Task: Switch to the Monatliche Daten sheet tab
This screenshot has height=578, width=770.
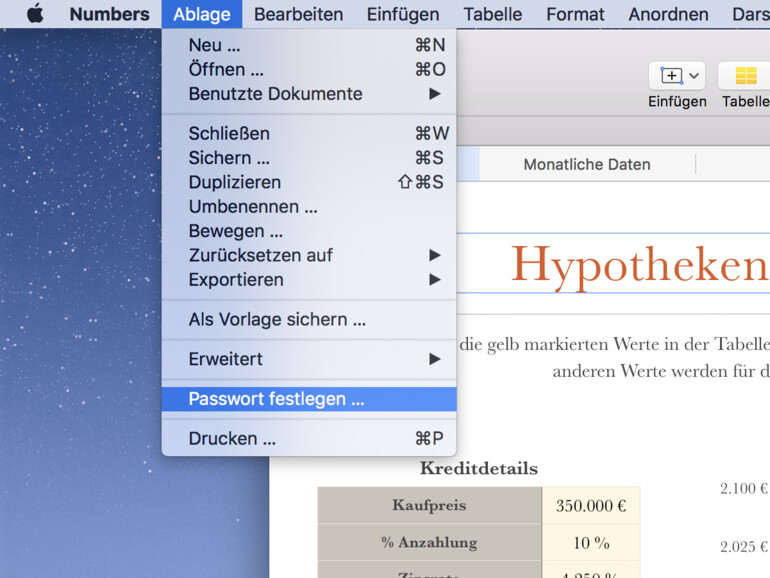Action: point(587,165)
